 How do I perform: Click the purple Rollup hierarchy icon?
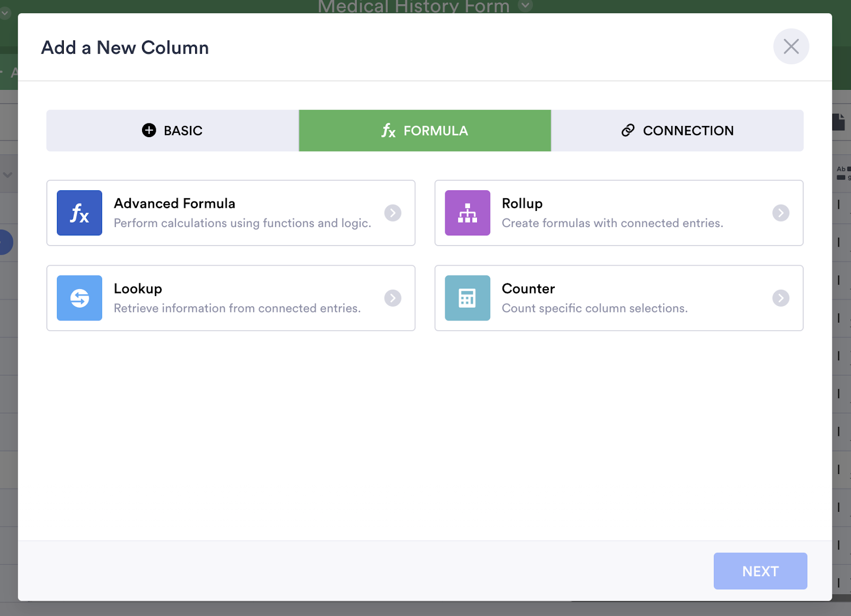[x=468, y=213]
